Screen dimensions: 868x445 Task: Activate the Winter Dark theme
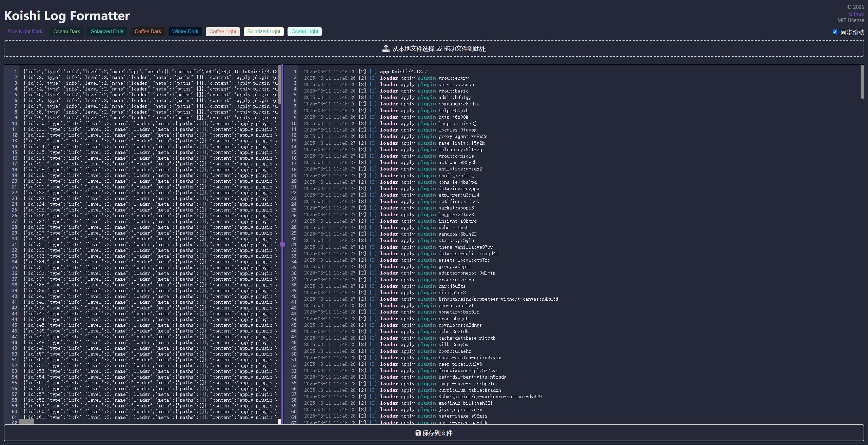[185, 32]
